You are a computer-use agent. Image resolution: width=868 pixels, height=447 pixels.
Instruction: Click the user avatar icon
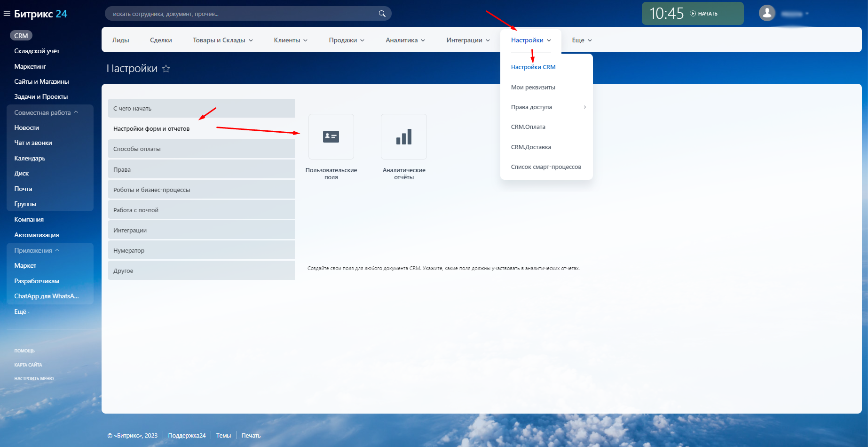pyautogui.click(x=767, y=13)
